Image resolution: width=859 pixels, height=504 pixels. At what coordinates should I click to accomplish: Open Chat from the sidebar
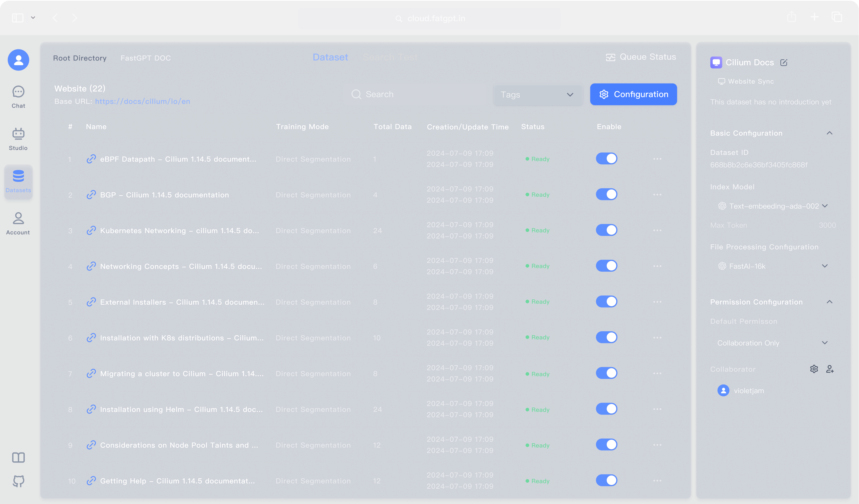pyautogui.click(x=18, y=96)
